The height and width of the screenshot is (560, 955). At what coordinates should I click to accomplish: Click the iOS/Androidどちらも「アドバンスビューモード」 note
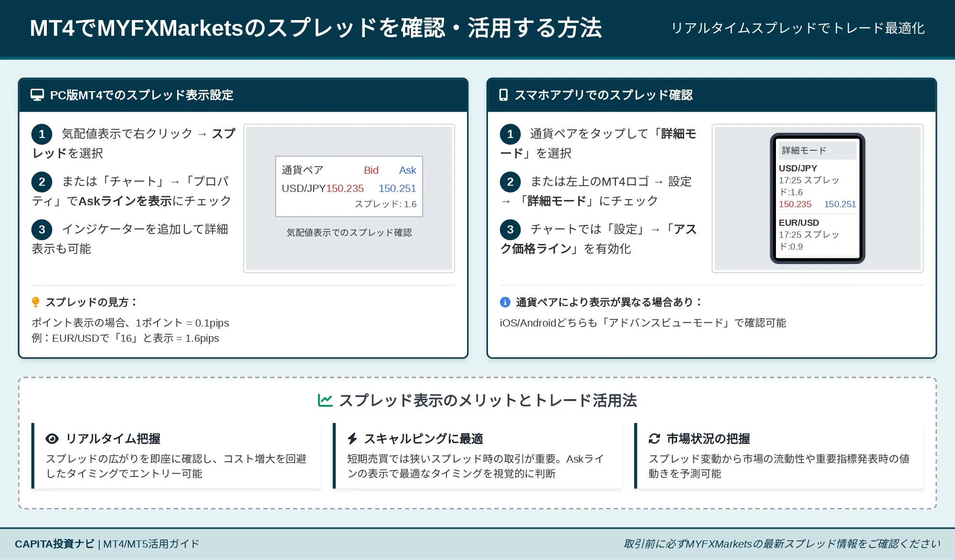(643, 323)
